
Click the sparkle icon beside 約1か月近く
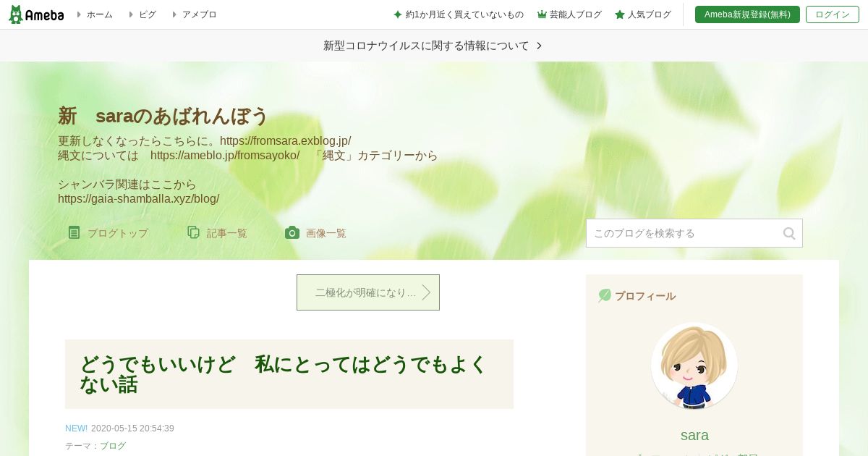click(x=398, y=14)
